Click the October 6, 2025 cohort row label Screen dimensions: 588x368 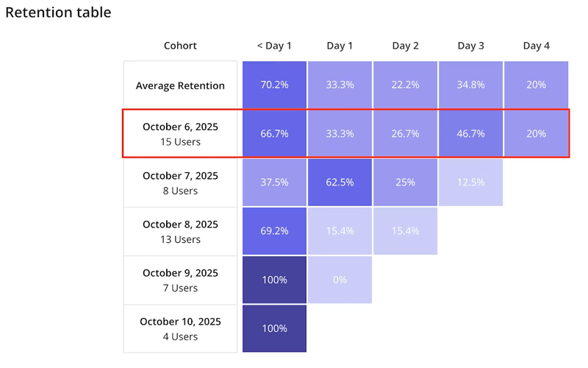click(180, 134)
